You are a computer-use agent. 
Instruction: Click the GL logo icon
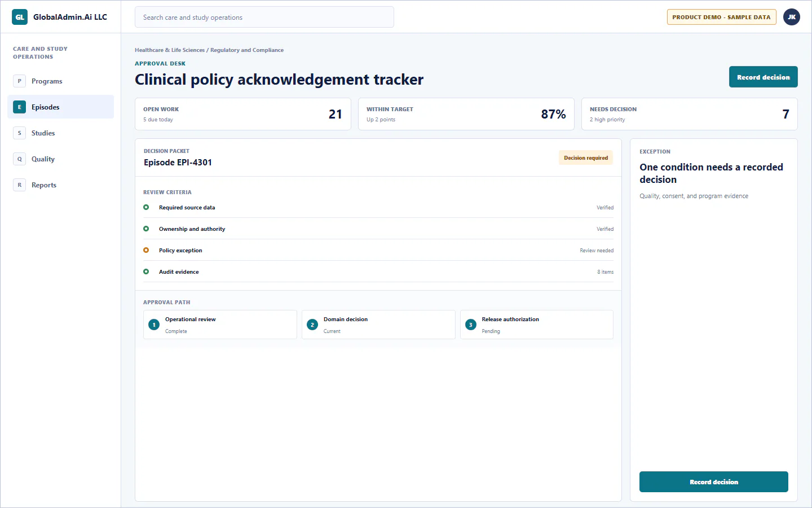(20, 17)
